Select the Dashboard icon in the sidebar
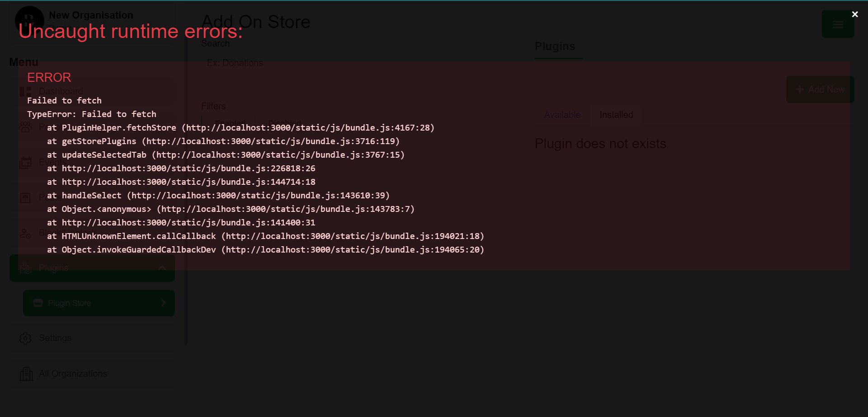This screenshot has height=417, width=868. [26, 91]
